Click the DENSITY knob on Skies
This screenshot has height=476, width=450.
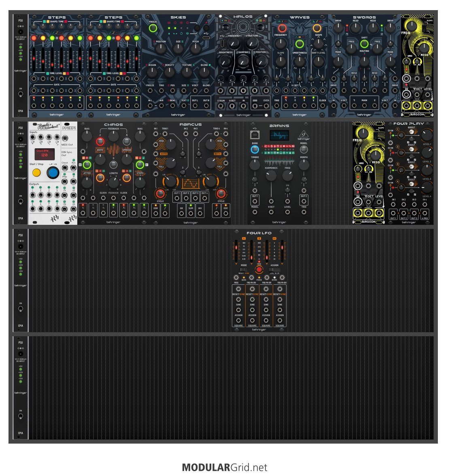pos(170,72)
